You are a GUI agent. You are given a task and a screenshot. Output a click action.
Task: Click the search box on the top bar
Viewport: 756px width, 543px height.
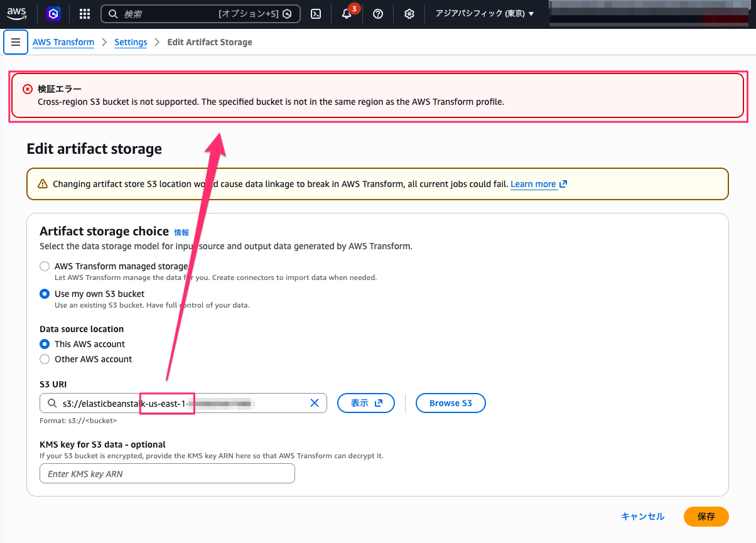pos(200,14)
